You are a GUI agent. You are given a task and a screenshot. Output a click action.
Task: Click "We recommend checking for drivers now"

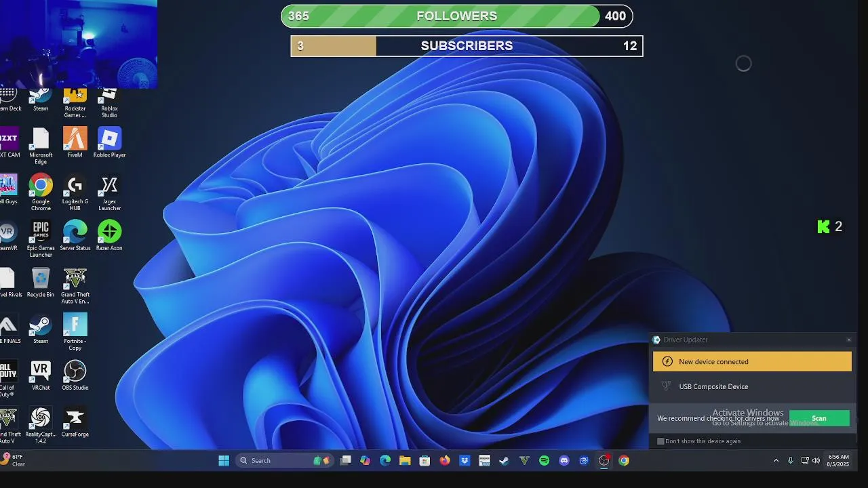coord(718,419)
